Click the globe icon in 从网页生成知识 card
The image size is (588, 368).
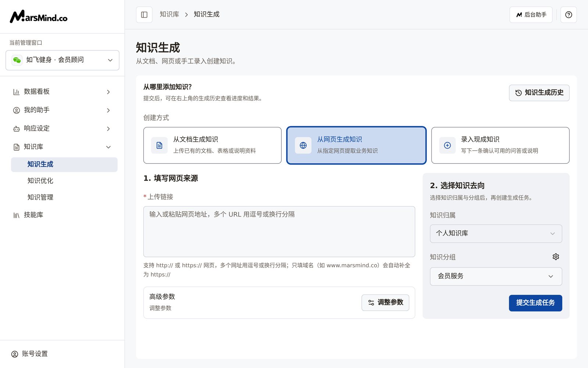coord(303,145)
